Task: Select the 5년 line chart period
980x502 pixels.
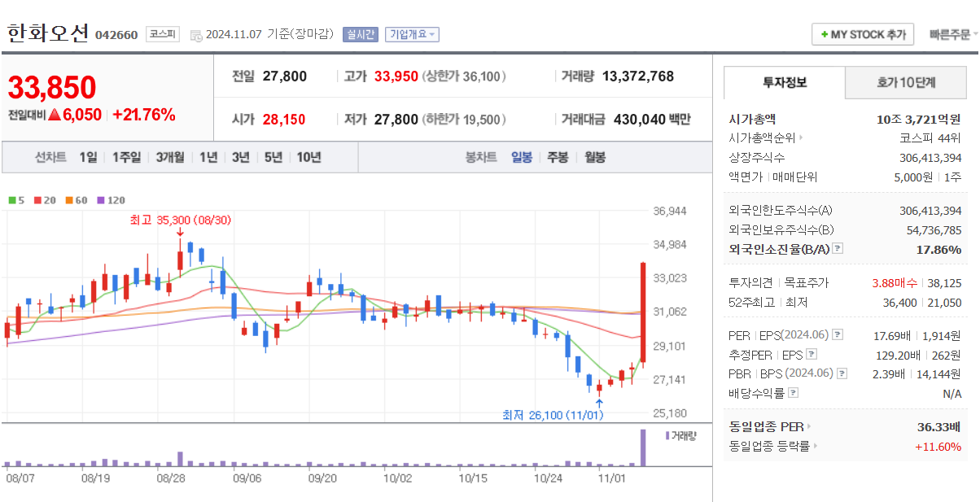Action: (x=273, y=157)
